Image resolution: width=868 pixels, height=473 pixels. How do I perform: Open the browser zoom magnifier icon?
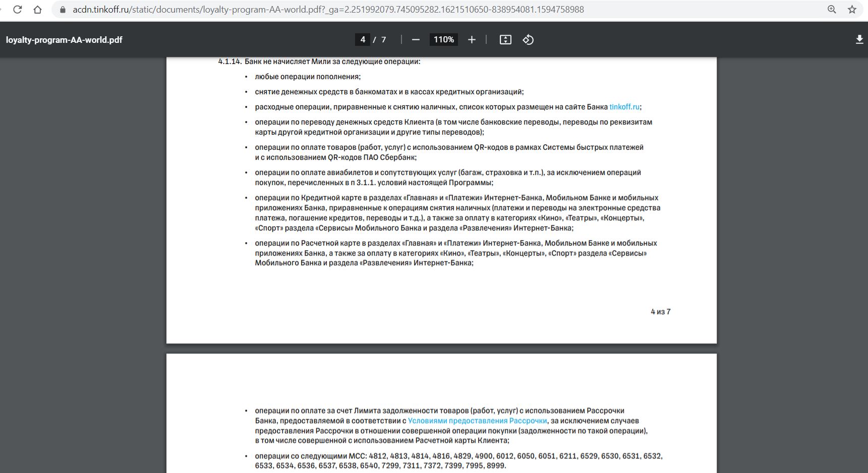point(832,10)
